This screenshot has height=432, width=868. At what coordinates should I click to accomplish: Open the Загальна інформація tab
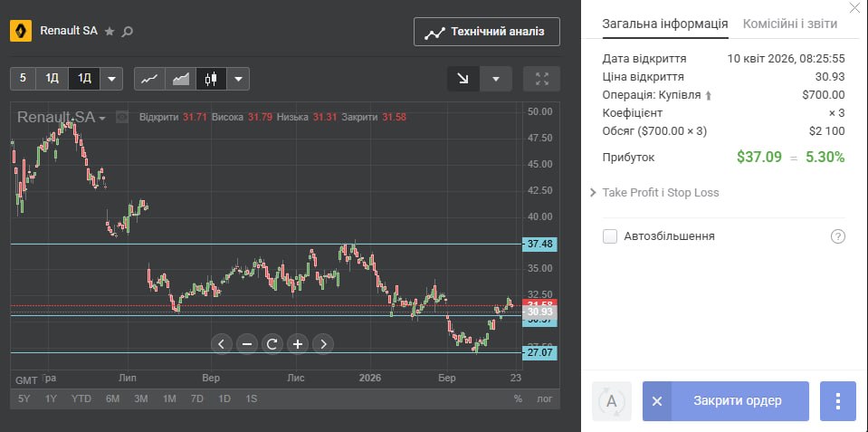[665, 24]
